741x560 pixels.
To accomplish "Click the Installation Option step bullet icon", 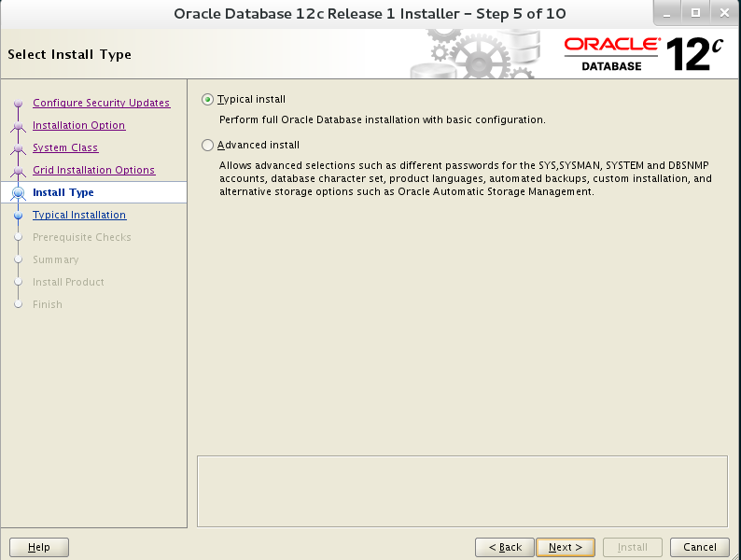I will (x=18, y=126).
